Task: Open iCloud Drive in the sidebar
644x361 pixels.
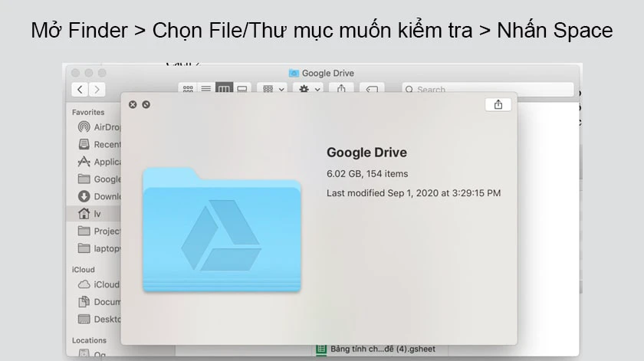Action: pos(99,284)
